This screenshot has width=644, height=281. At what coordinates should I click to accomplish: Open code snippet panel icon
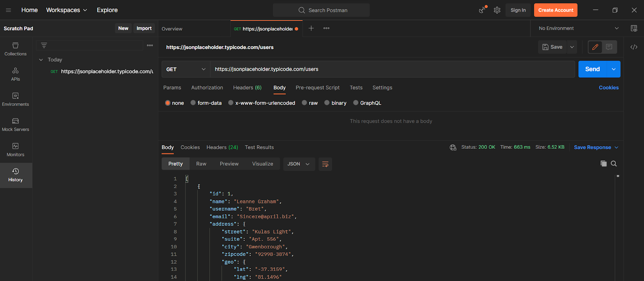(634, 47)
